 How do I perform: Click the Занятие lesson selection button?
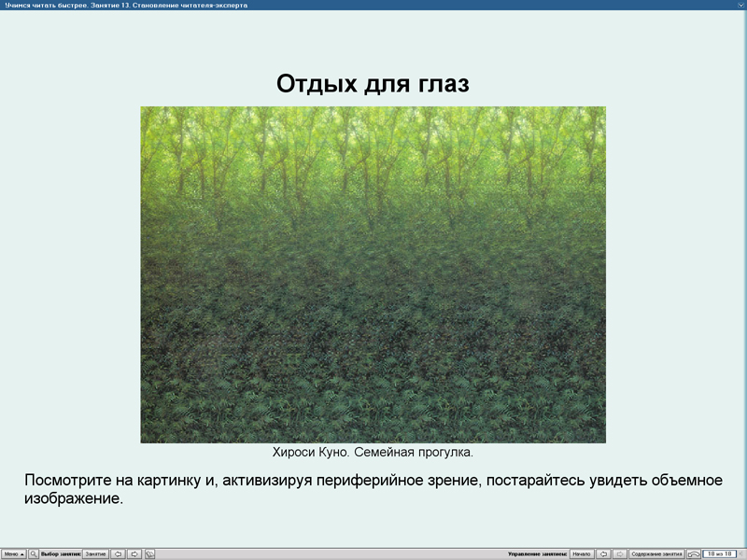[95, 554]
